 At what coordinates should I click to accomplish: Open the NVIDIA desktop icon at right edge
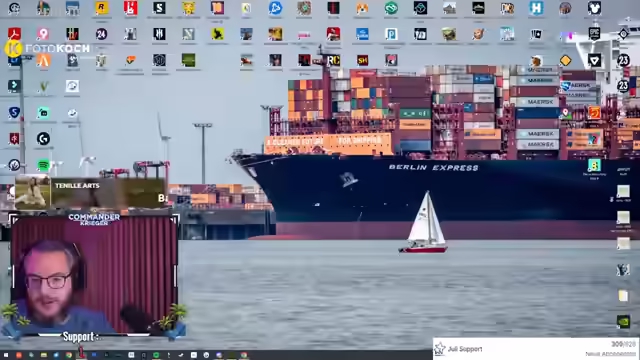[x=623, y=322]
